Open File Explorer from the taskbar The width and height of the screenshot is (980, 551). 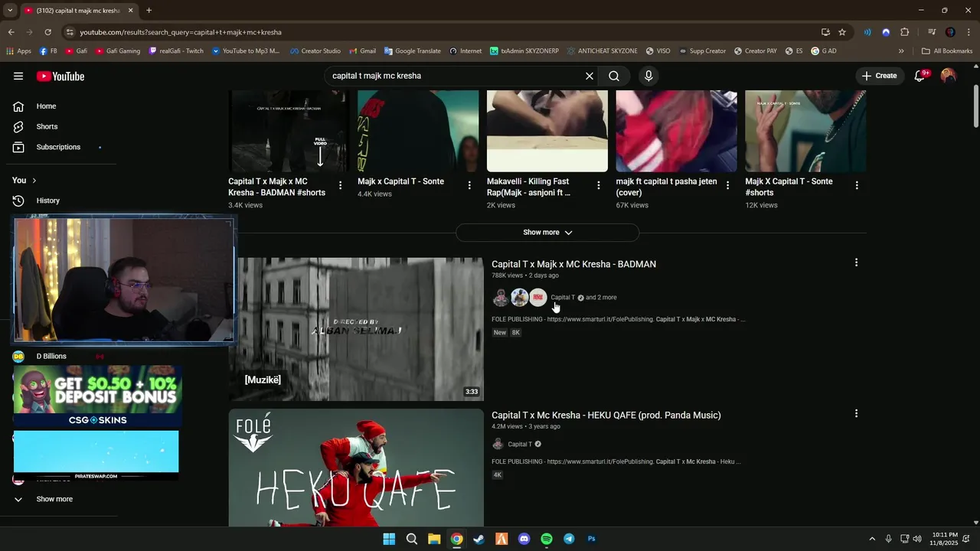point(433,539)
